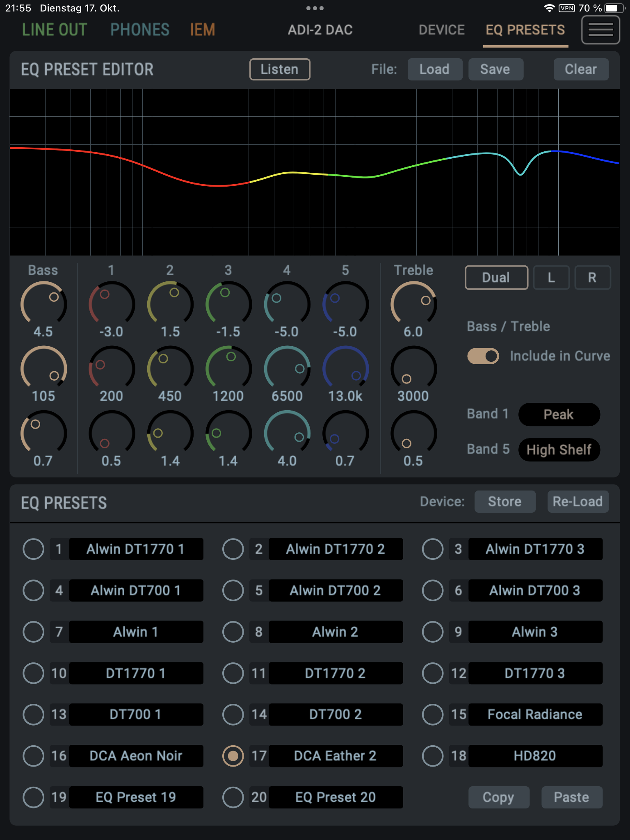Select preset 9 radio button
Screen dimensions: 630x840
(433, 632)
